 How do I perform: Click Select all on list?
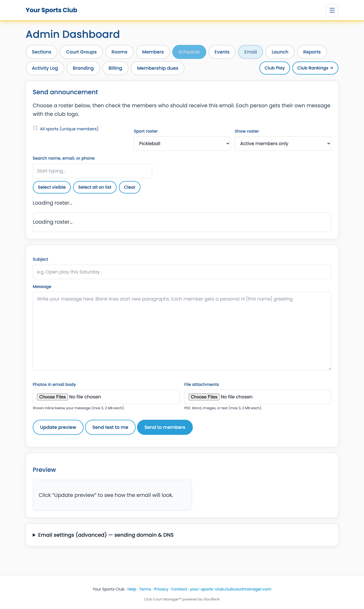point(95,187)
